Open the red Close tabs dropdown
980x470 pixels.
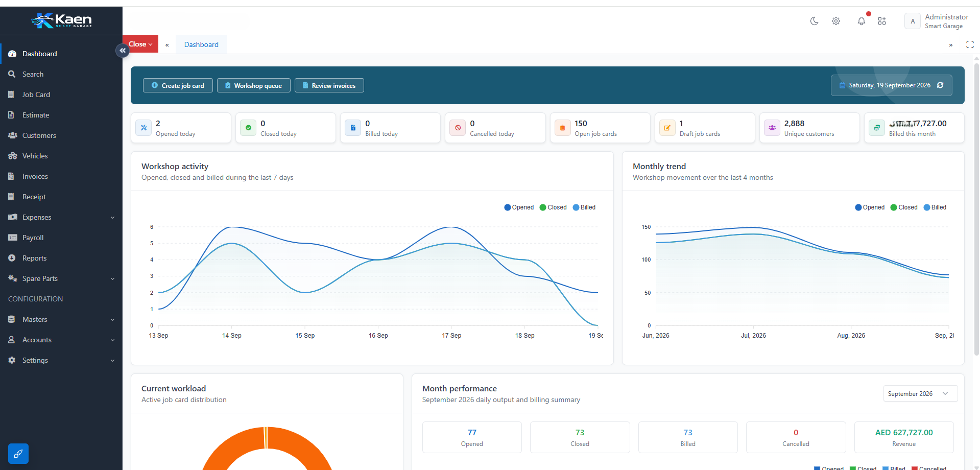tap(140, 44)
